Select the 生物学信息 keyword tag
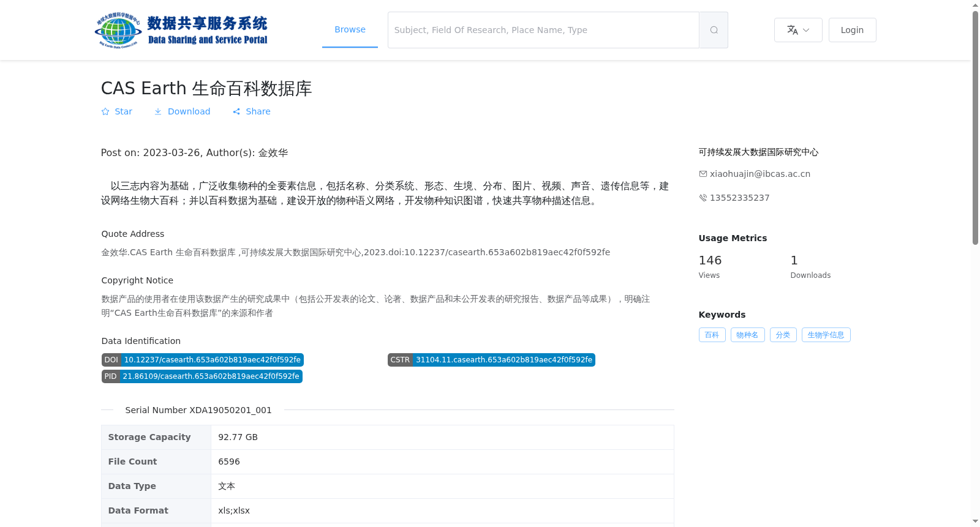980x527 pixels. point(826,335)
